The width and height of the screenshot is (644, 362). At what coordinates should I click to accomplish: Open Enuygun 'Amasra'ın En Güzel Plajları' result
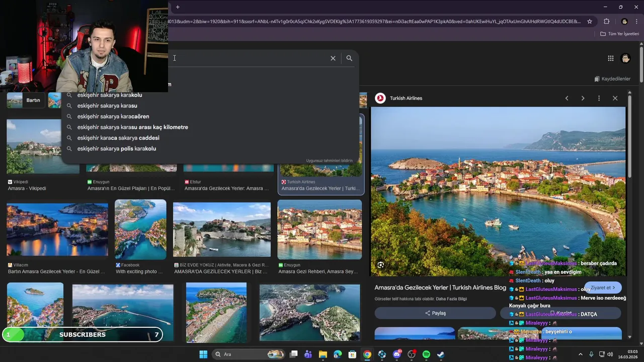tap(131, 189)
